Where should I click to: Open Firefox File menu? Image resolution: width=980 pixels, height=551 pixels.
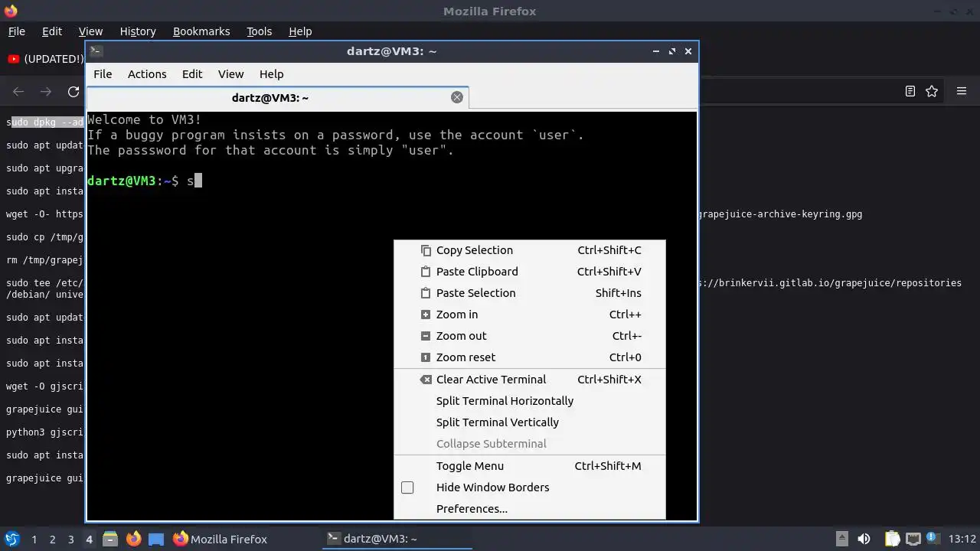tap(16, 31)
